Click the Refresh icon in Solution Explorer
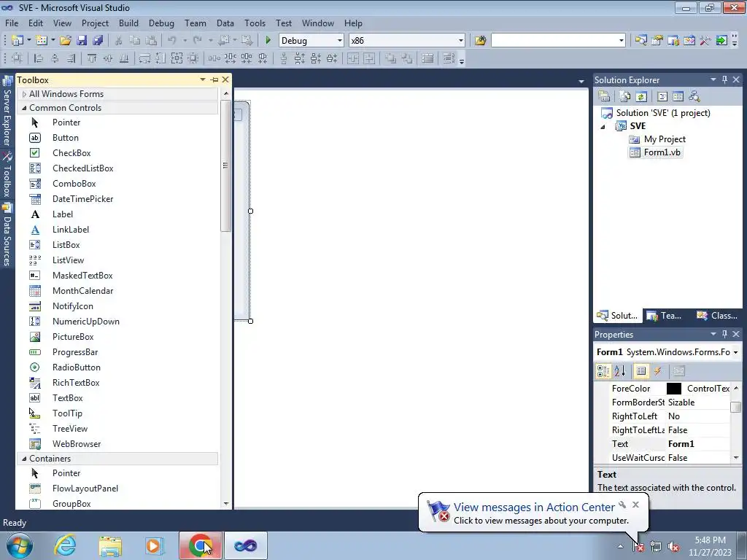The height and width of the screenshot is (560, 747). [x=641, y=97]
